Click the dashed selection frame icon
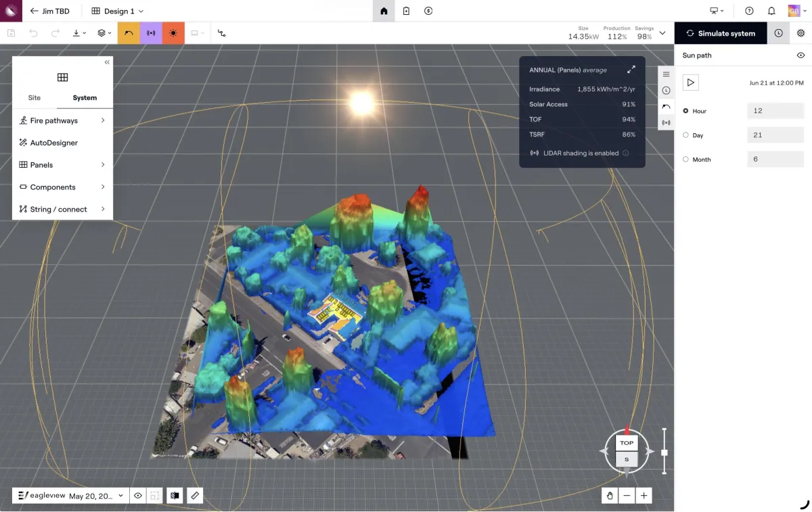The height and width of the screenshot is (512, 812). click(x=155, y=496)
